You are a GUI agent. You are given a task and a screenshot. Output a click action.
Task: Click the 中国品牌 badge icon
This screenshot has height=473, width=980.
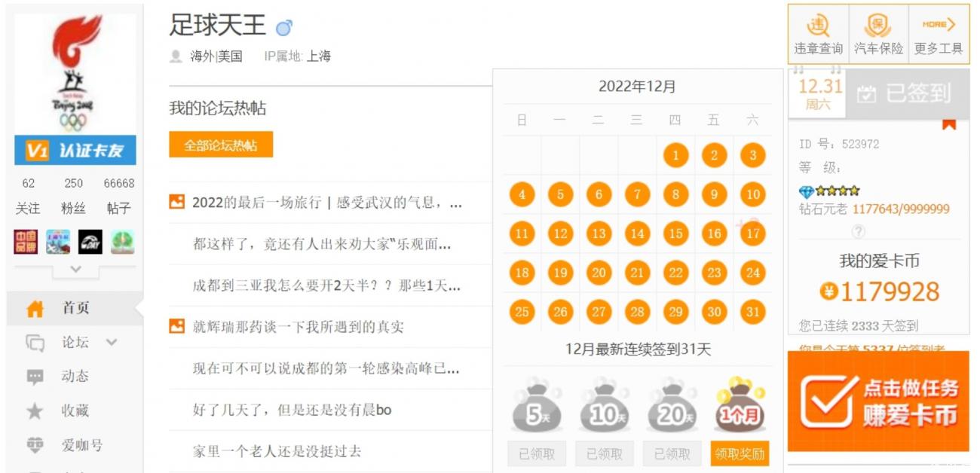coord(26,242)
